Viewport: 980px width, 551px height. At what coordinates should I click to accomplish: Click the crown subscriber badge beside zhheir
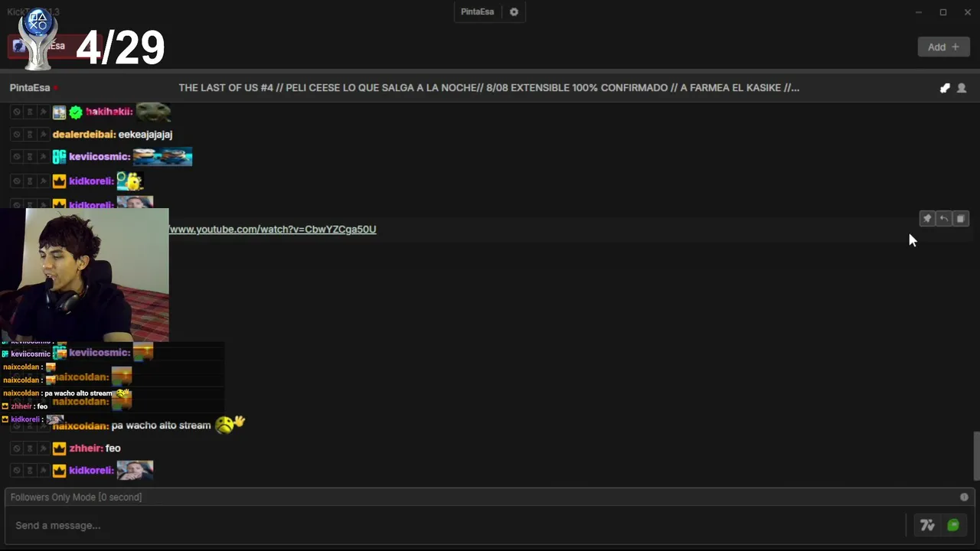[x=59, y=448]
